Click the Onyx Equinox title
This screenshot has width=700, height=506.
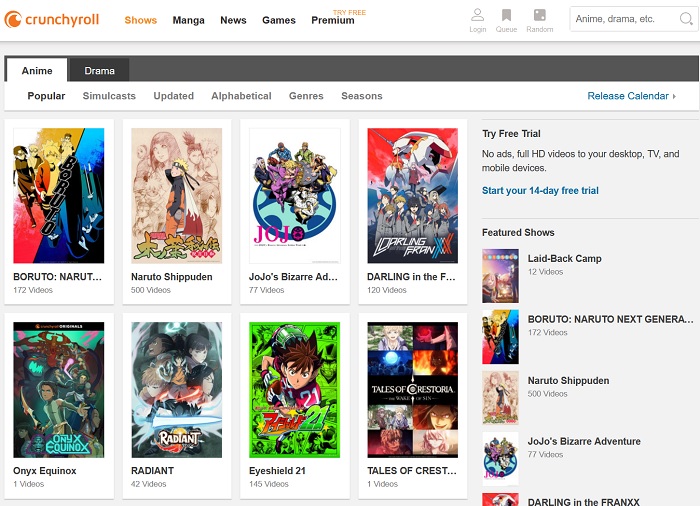[x=45, y=471]
